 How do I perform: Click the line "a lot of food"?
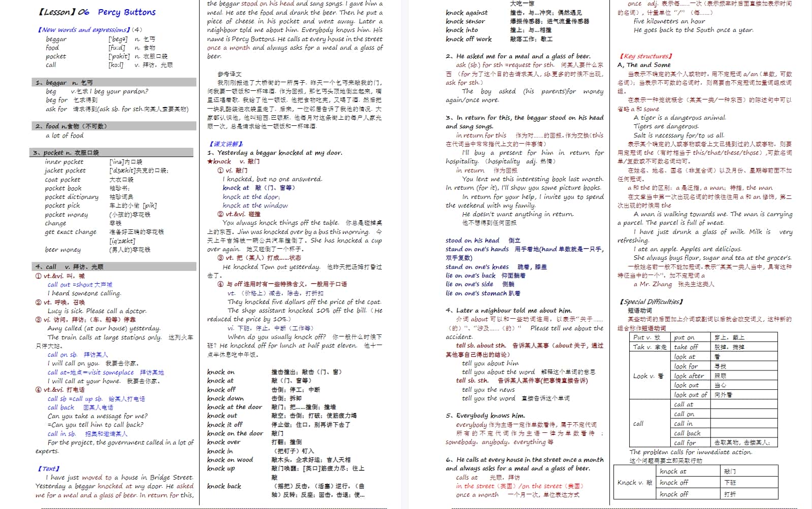coord(64,135)
